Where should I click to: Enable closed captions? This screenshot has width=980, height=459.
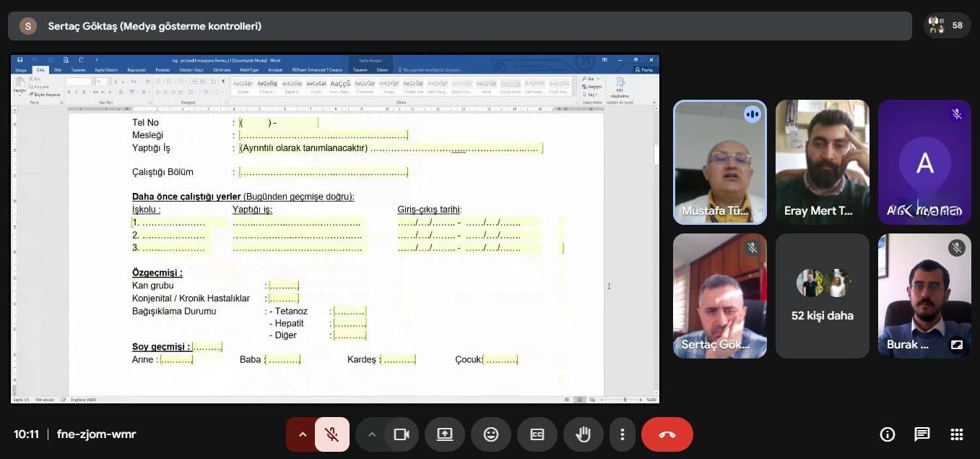click(537, 434)
